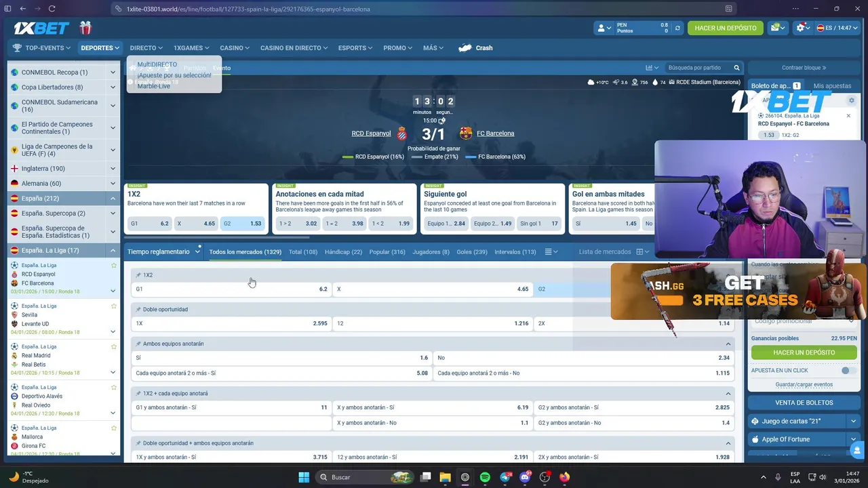The image size is (868, 488).
Task: Expand Sevilla vs Levante match chevron
Action: [113, 332]
